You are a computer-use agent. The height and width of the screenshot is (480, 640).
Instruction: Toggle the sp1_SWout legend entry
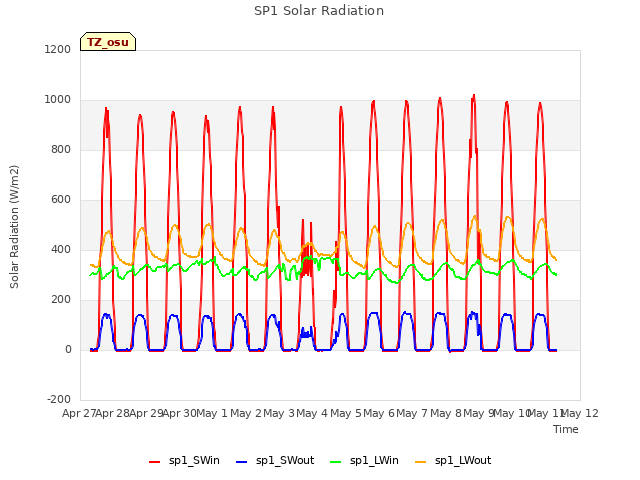pos(275,461)
